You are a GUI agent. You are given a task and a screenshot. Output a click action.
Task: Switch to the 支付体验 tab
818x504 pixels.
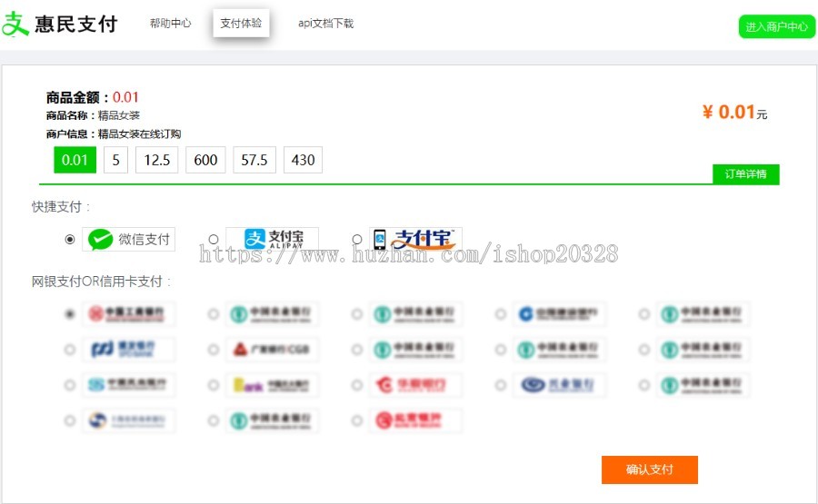(x=241, y=23)
